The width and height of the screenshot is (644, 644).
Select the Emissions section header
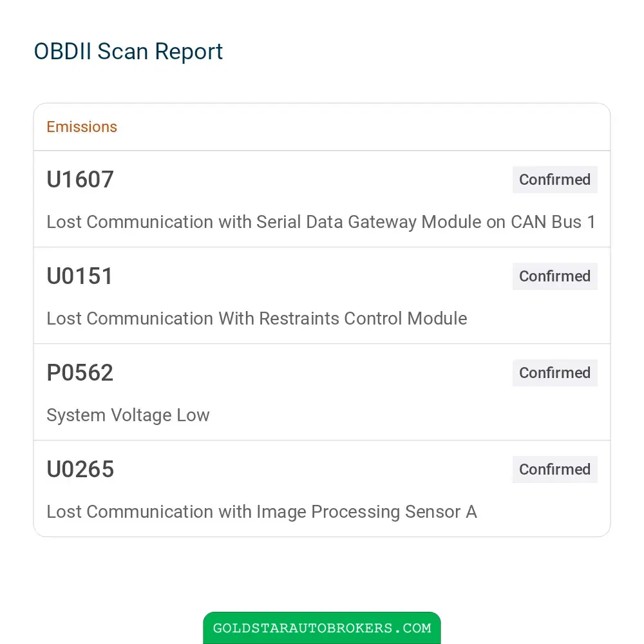click(x=82, y=127)
